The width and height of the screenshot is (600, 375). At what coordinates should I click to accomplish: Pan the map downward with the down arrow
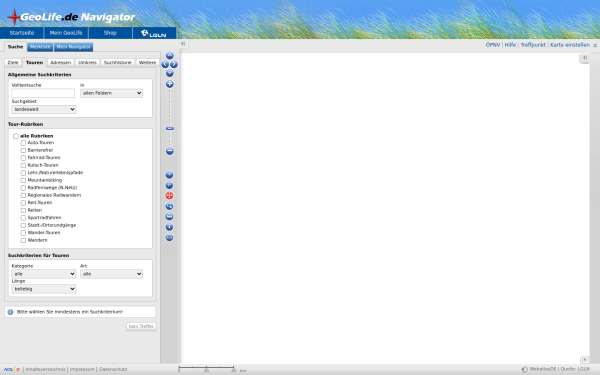pos(170,73)
